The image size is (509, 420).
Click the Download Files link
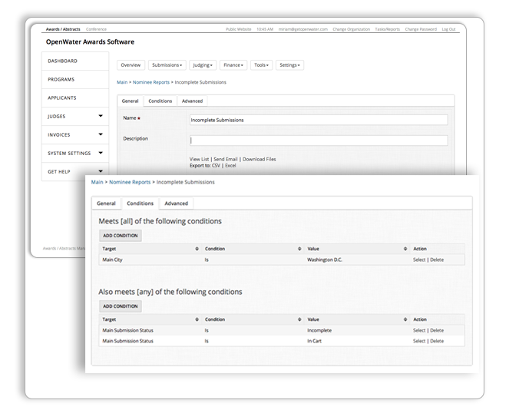click(259, 159)
